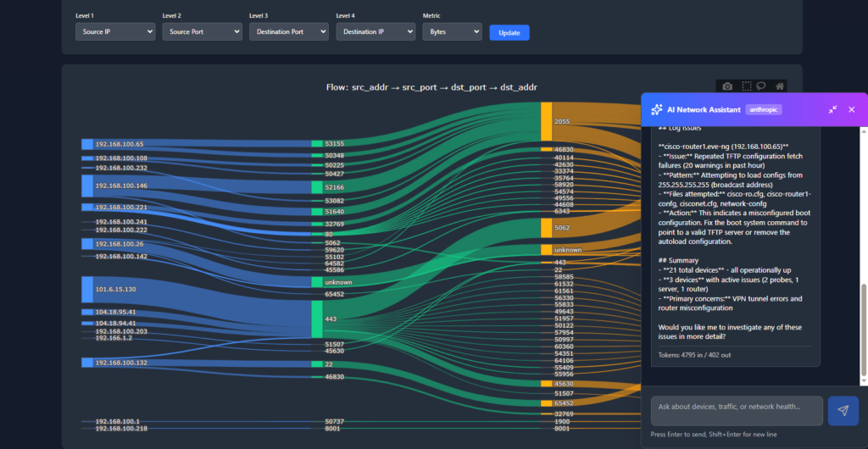868x449 pixels.
Task: Close the AI Network Assistant chat
Action: tap(852, 109)
